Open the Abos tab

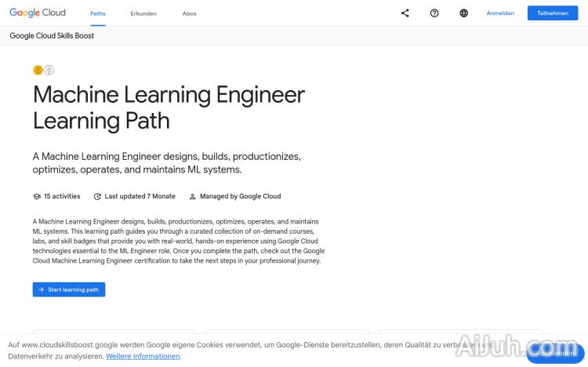point(190,13)
